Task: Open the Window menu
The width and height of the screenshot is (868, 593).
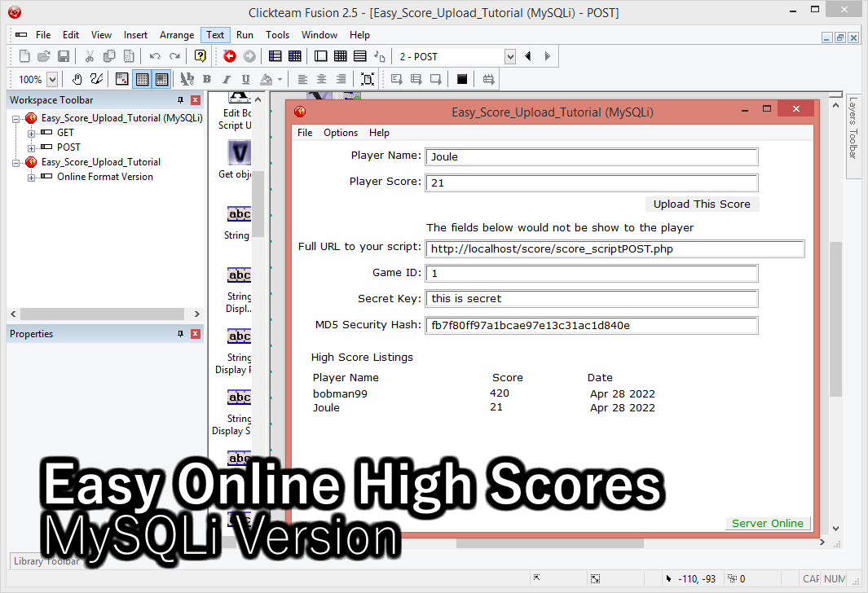Action: coord(319,35)
